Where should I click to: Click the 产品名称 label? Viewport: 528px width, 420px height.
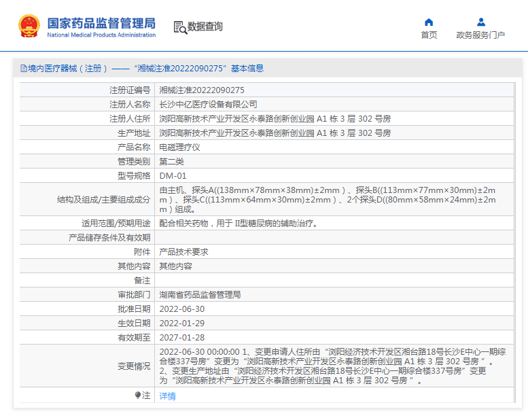pyautogui.click(x=134, y=147)
